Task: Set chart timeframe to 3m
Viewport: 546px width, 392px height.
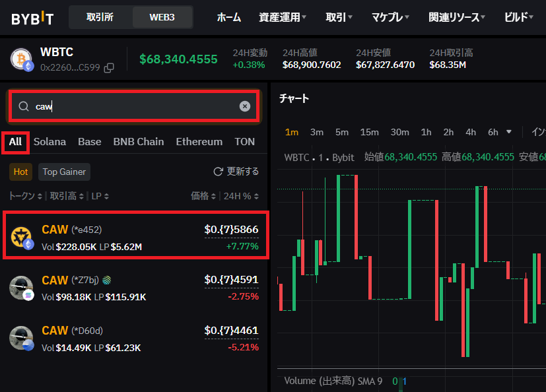Action: [x=317, y=132]
